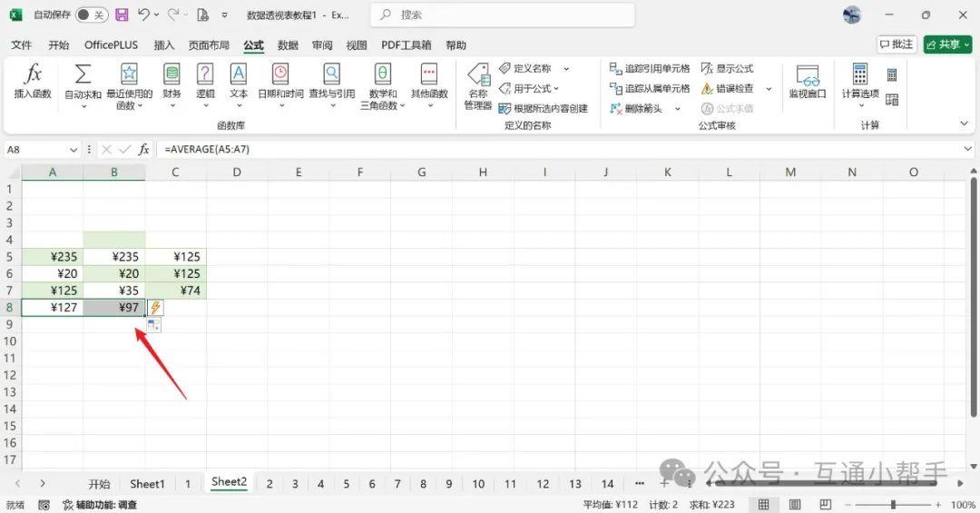Image resolution: width=980 pixels, height=513 pixels.
Task: Switch to the Data (数据) ribbon tab
Action: click(288, 45)
